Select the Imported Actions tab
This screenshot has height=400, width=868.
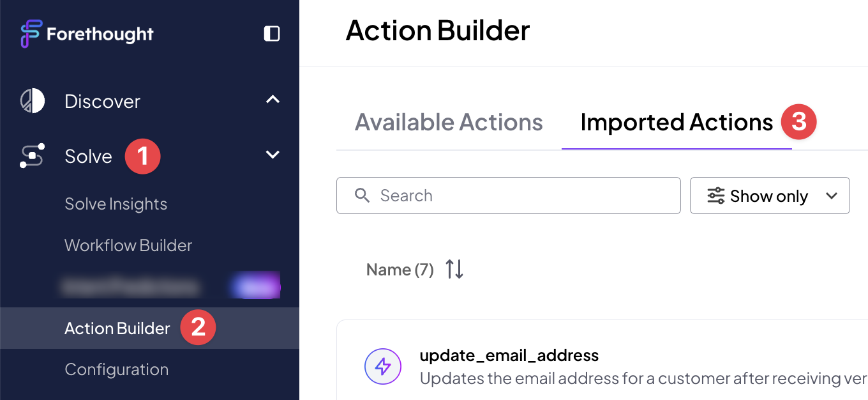677,122
